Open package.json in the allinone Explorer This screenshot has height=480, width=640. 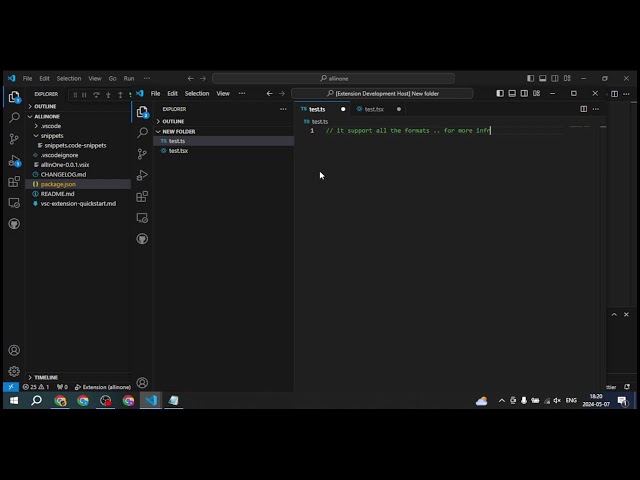click(x=78, y=184)
